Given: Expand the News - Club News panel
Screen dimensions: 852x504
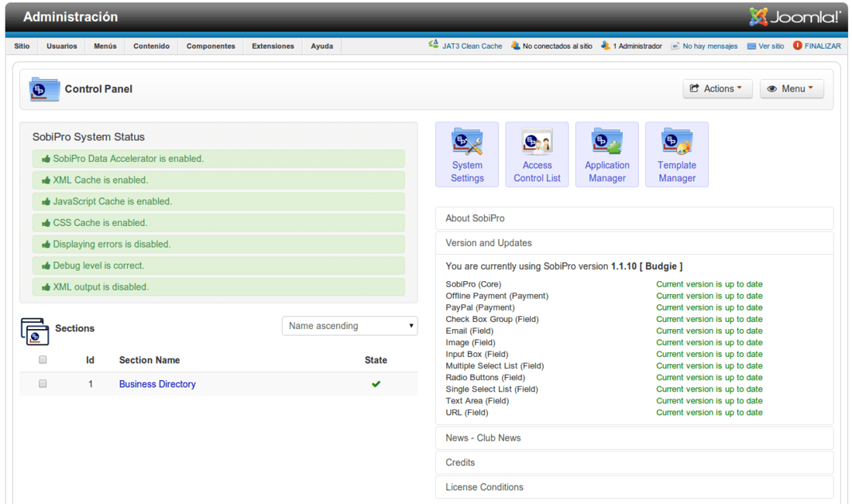Looking at the screenshot, I should tap(634, 437).
